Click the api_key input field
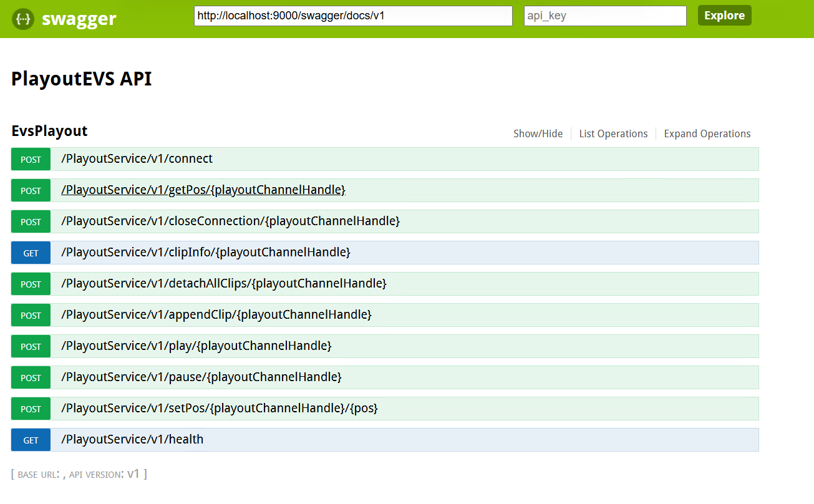The image size is (814, 504). [x=605, y=16]
